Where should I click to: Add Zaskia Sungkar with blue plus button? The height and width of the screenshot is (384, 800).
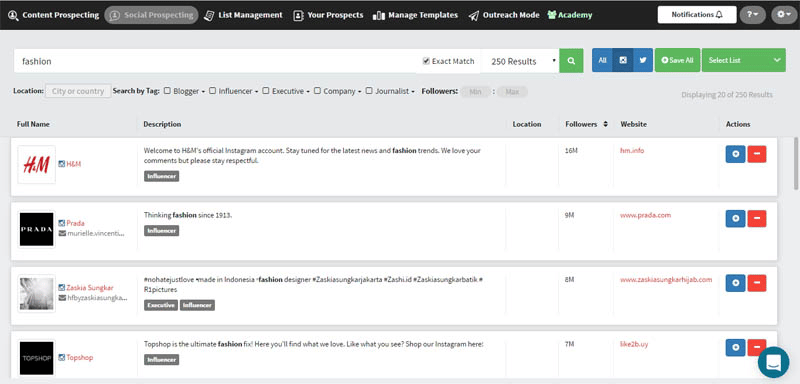[735, 283]
